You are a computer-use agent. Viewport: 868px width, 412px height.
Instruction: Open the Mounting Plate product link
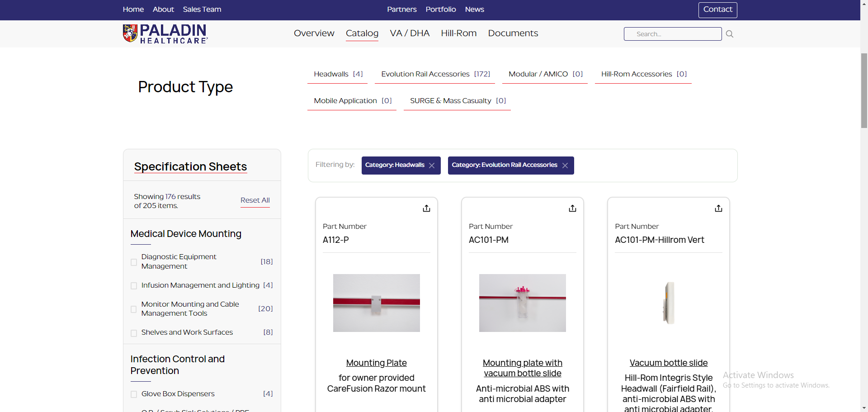tap(377, 363)
